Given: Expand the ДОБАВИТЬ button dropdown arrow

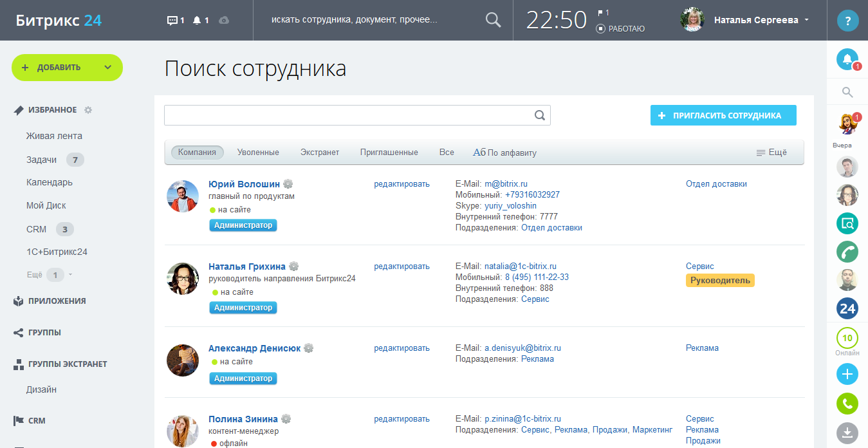Looking at the screenshot, I should (107, 68).
